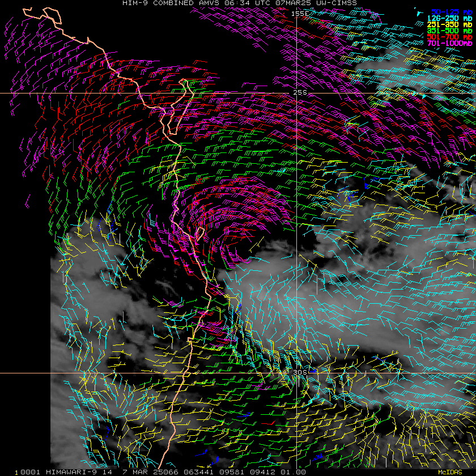Click the McIDAS label in bottom corner

[450, 472]
